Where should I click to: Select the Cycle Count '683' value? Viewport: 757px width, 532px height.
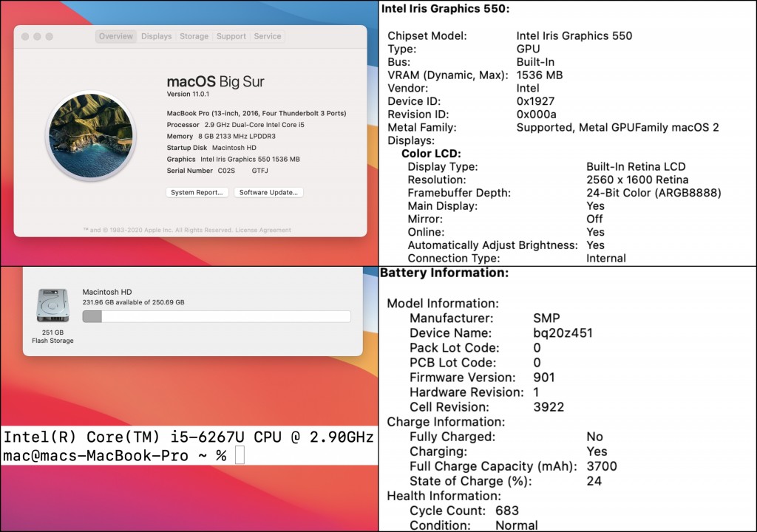507,511
